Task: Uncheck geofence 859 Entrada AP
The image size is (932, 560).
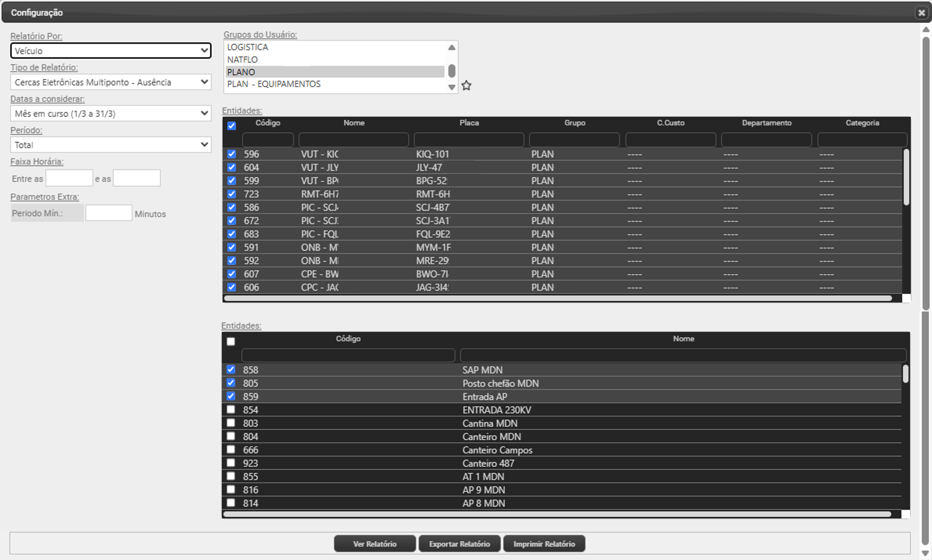Action: (x=231, y=396)
